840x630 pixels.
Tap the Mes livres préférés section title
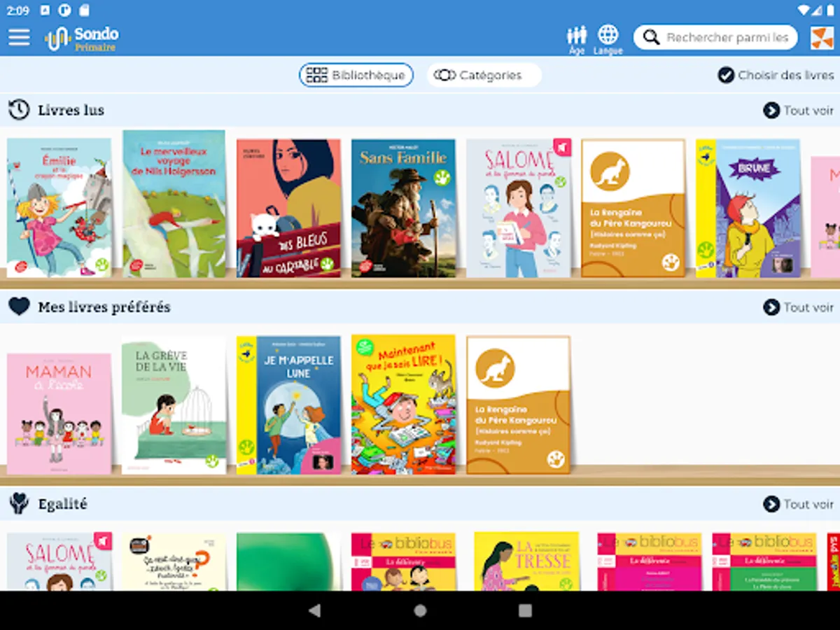pos(104,307)
